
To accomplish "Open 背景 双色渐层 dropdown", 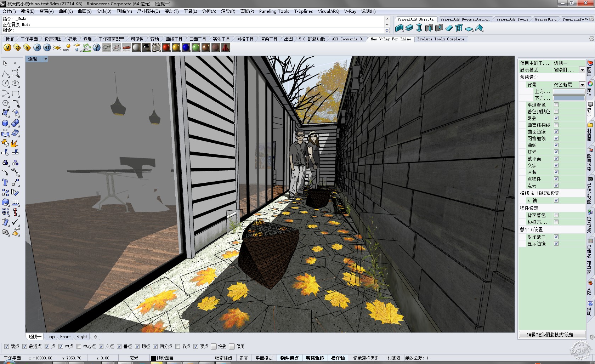I will [x=582, y=85].
